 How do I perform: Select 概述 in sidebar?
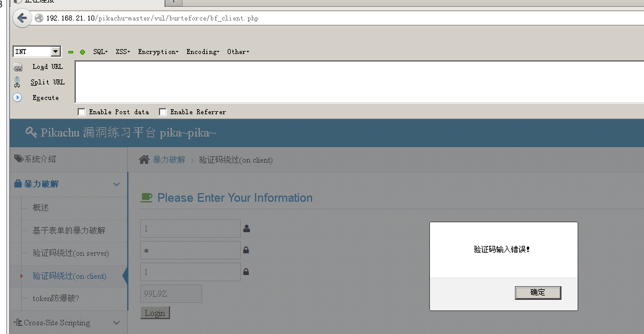point(41,207)
